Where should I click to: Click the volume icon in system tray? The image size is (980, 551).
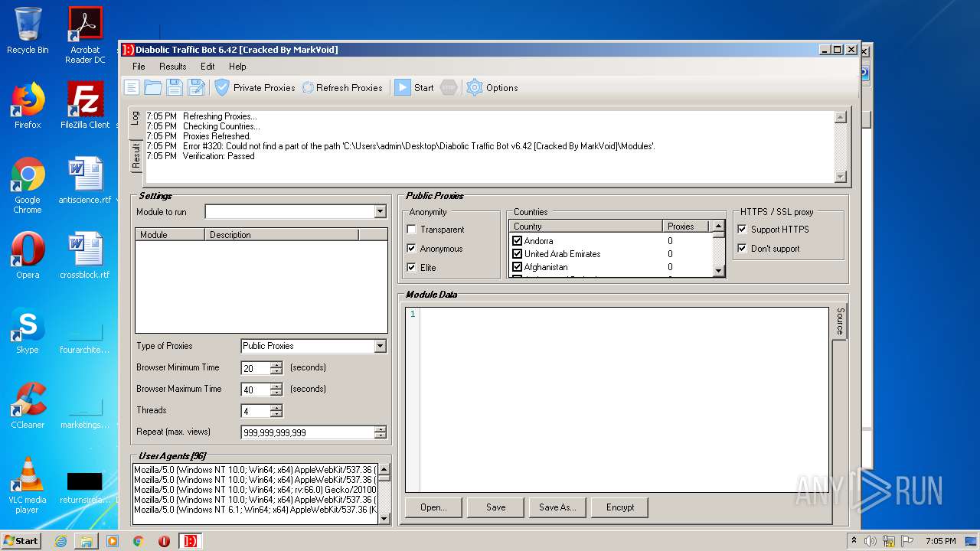tap(870, 541)
